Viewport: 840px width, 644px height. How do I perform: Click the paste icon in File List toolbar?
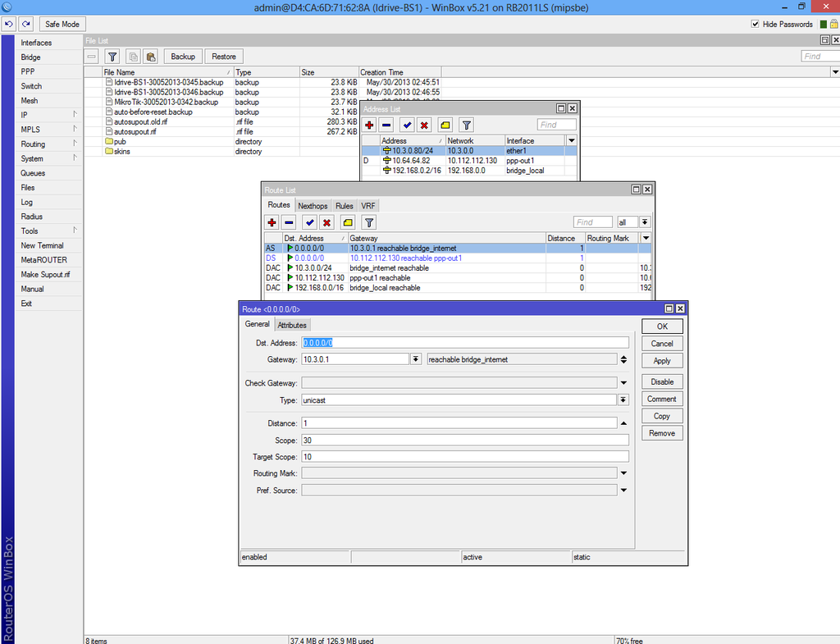click(x=151, y=57)
